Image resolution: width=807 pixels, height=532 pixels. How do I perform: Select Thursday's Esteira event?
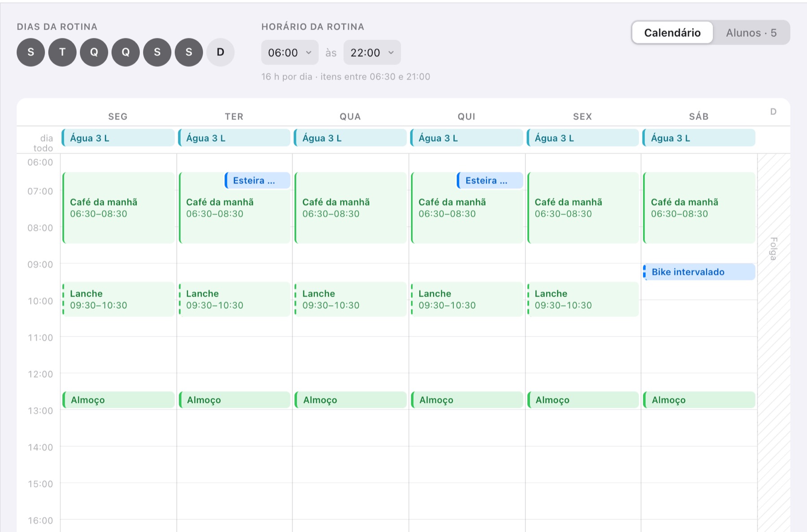pos(490,181)
